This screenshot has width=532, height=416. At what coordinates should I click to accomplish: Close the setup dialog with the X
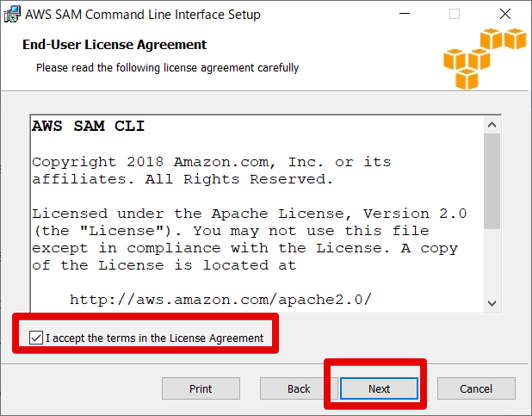(x=504, y=15)
